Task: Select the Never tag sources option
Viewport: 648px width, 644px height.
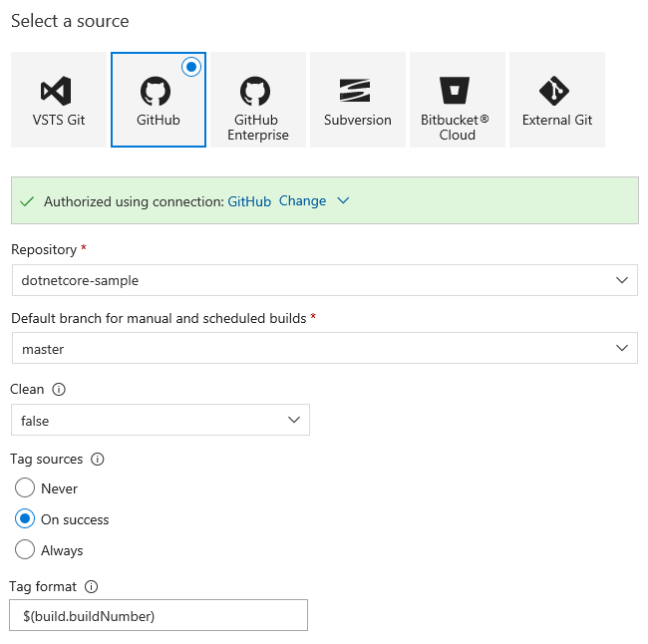Action: [25, 488]
